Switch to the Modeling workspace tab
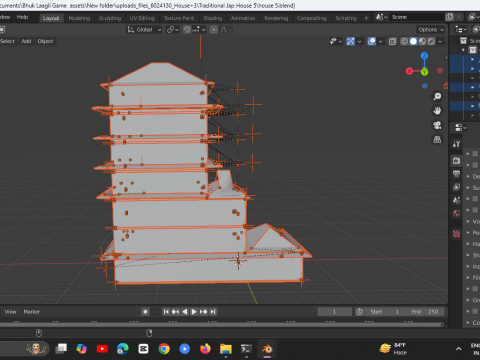The width and height of the screenshot is (480, 360). [79, 18]
